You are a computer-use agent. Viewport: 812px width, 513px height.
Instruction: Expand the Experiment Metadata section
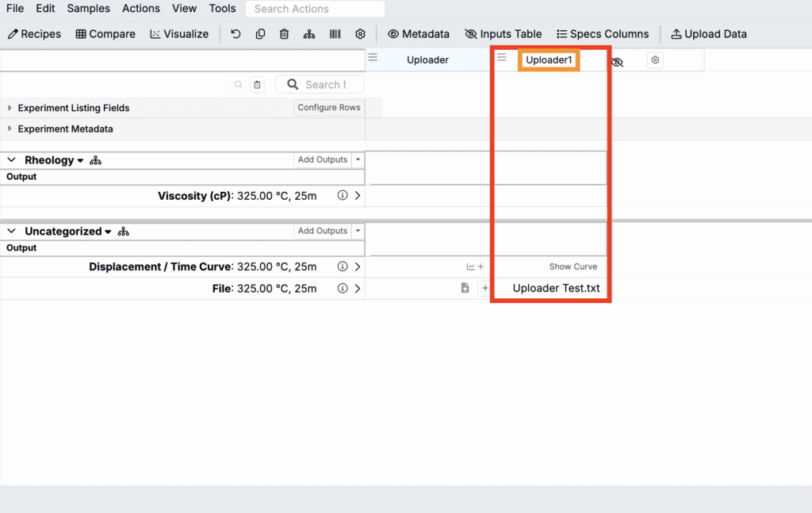(x=10, y=129)
